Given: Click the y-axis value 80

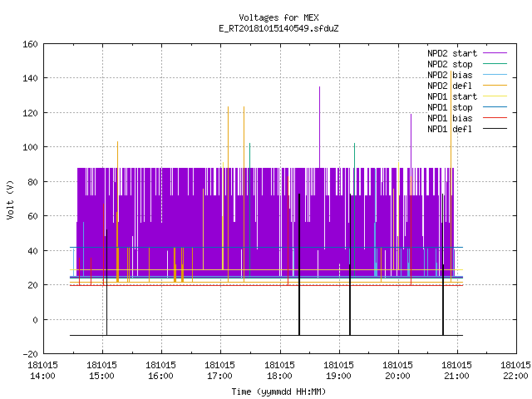Looking at the screenshot, I should pyautogui.click(x=32, y=182).
